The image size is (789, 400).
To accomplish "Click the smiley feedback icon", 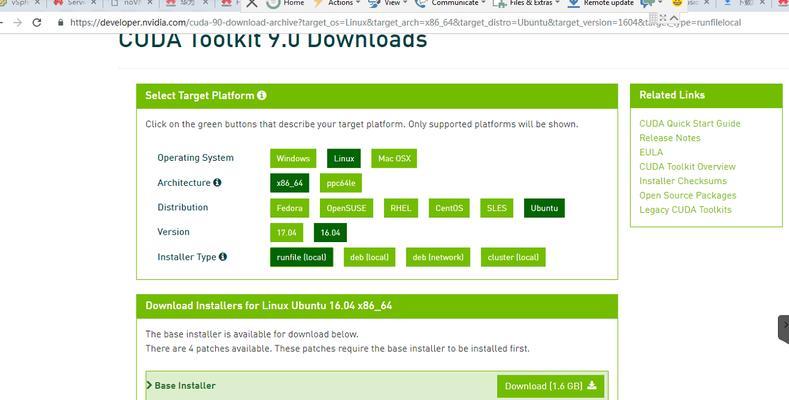I will pyautogui.click(x=677, y=3).
